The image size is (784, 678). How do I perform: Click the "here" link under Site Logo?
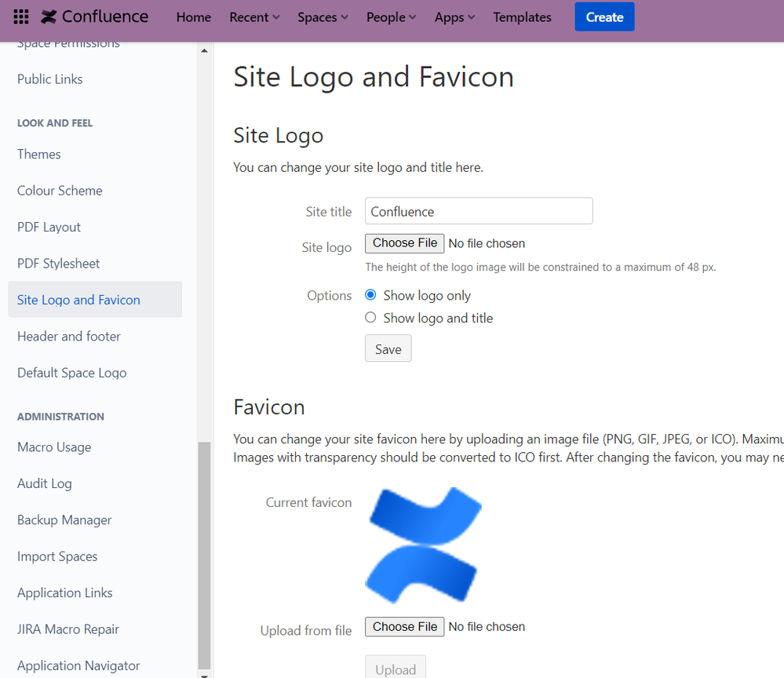tap(468, 167)
